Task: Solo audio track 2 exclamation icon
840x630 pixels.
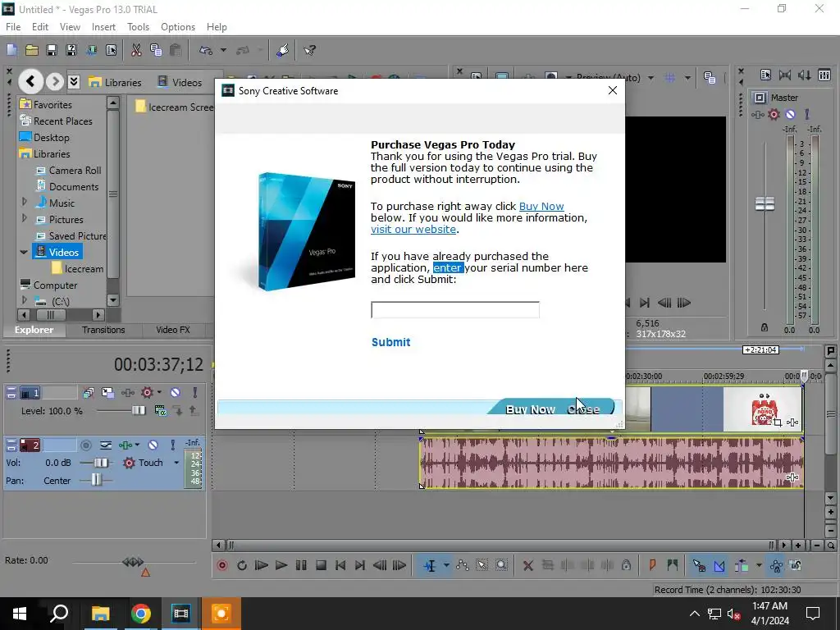Action: (172, 445)
